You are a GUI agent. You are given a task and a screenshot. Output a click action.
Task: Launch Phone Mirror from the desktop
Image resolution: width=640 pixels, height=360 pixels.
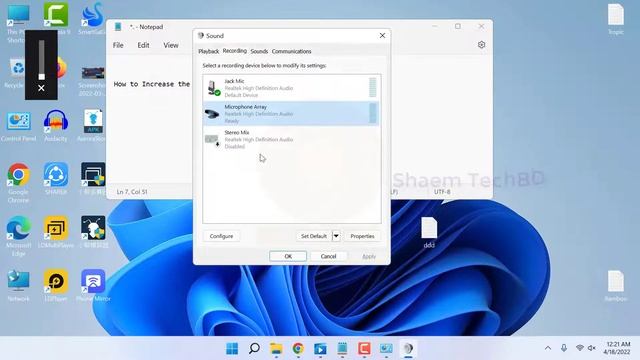(93, 286)
